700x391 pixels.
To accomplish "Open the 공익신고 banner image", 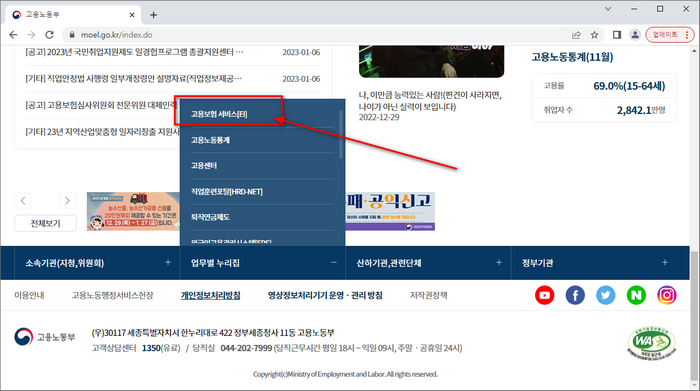I will tap(390, 212).
